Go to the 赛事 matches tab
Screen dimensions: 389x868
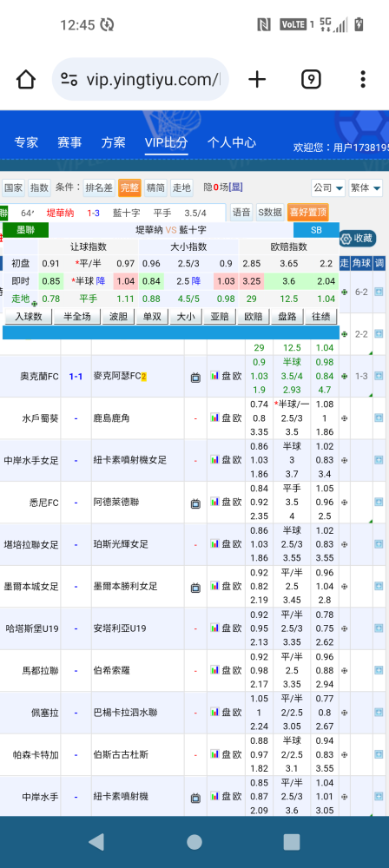point(69,143)
